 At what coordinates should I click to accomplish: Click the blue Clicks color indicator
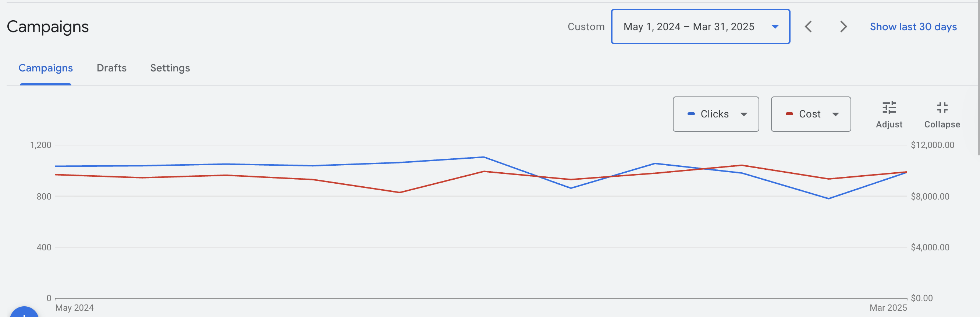[x=691, y=114]
